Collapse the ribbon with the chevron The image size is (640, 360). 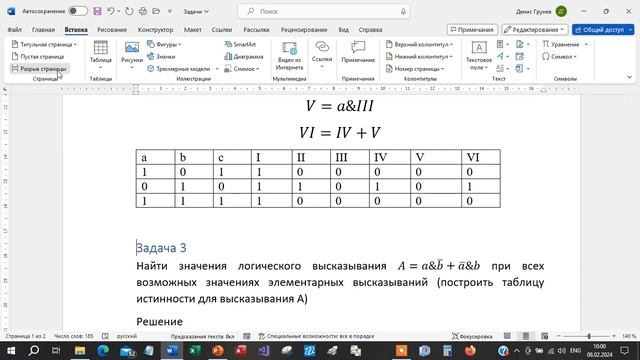[629, 77]
